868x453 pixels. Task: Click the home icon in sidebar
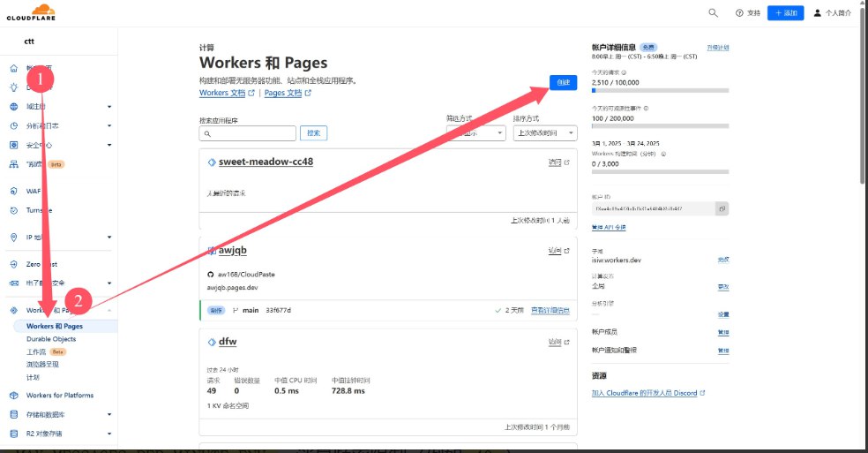(x=14, y=68)
